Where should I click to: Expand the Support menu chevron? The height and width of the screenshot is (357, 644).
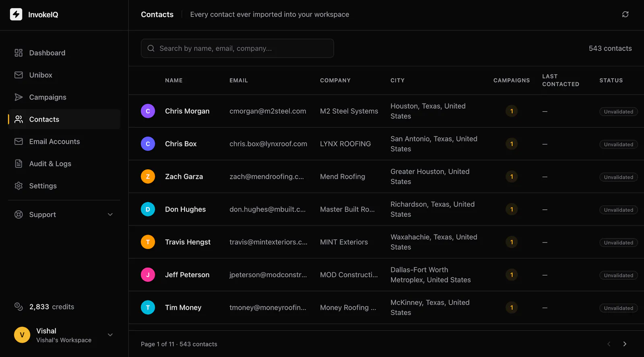coord(110,214)
